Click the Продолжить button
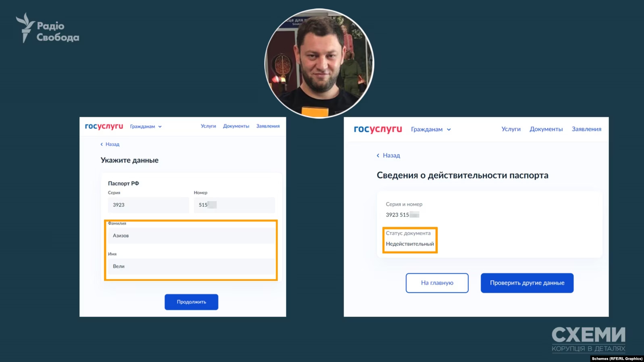 click(191, 302)
